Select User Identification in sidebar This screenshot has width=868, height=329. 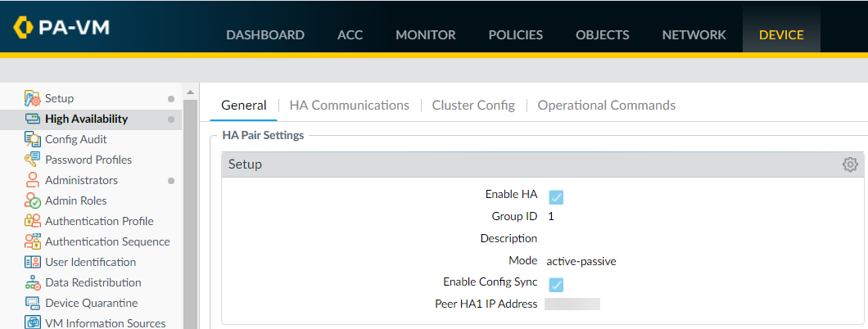pyautogui.click(x=90, y=262)
